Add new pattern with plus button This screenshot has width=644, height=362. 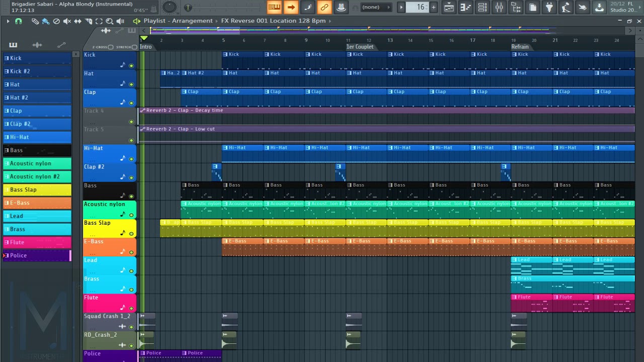pos(433,7)
